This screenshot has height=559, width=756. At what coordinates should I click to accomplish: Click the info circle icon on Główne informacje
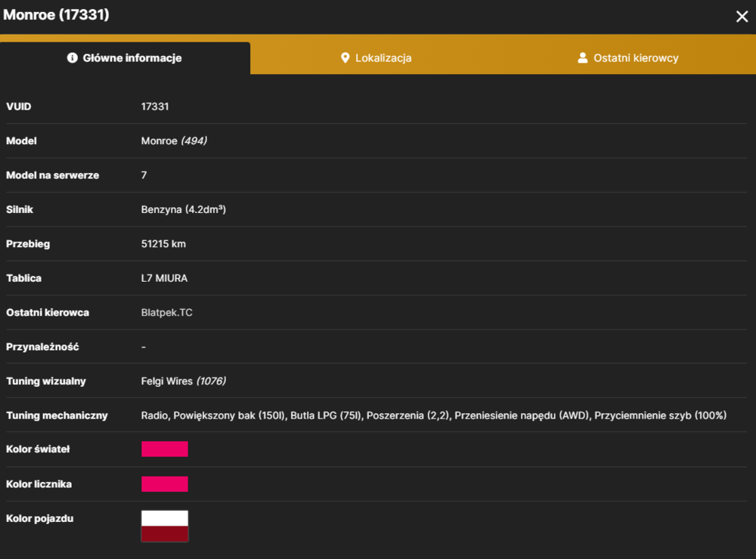tap(73, 58)
